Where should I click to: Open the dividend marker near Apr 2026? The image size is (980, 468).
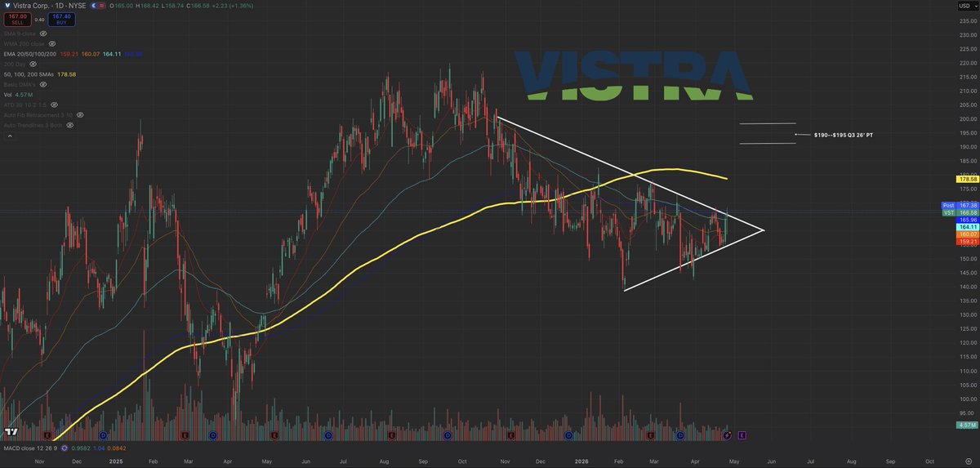pyautogui.click(x=680, y=435)
